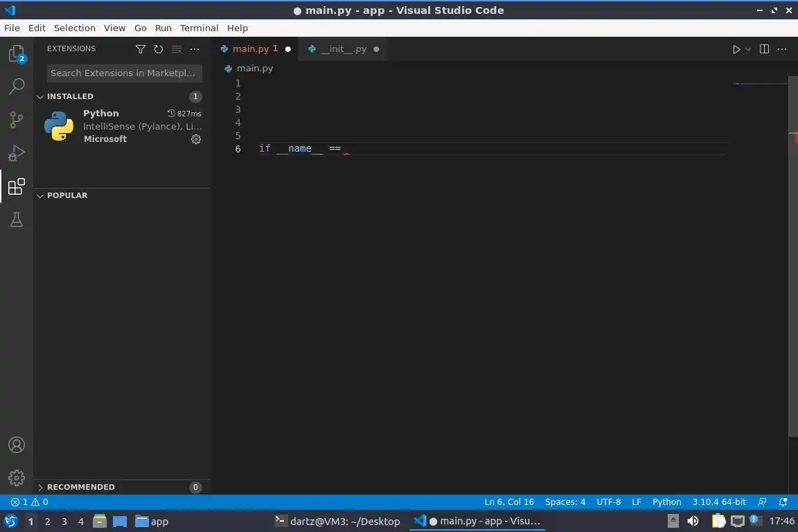Open the View menu
Screen dimensions: 798x532
click(x=114, y=28)
